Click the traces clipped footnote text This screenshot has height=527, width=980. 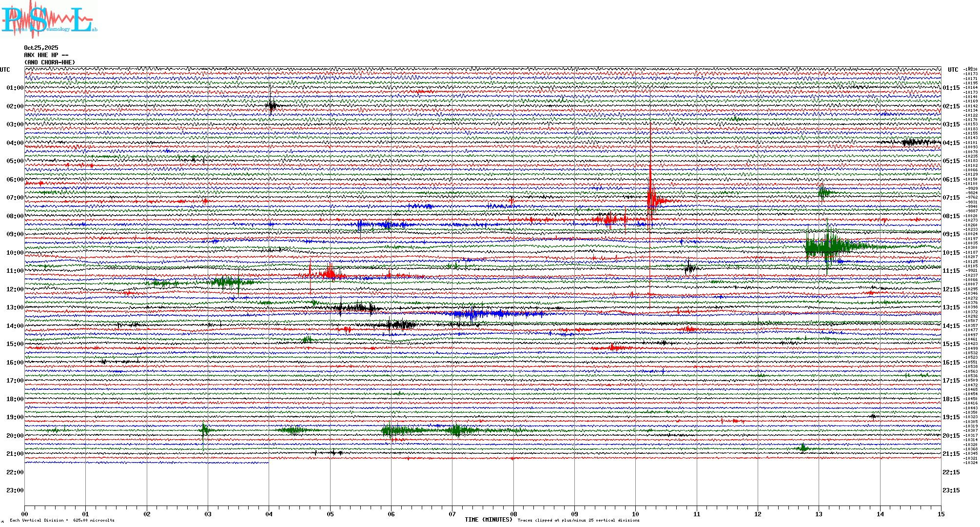578,520
